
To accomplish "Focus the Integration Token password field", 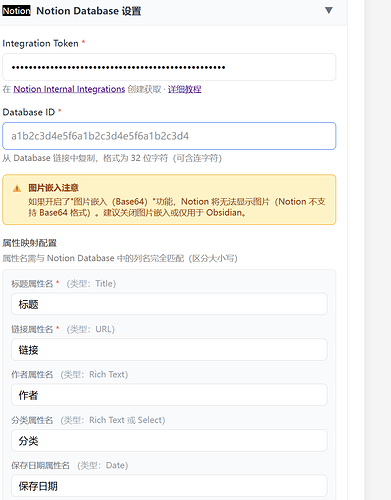I will click(169, 67).
